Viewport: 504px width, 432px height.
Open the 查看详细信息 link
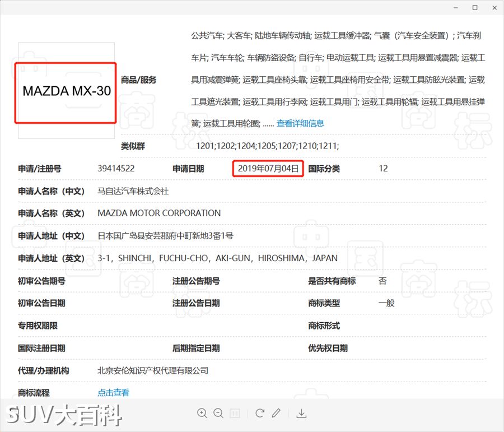point(300,123)
